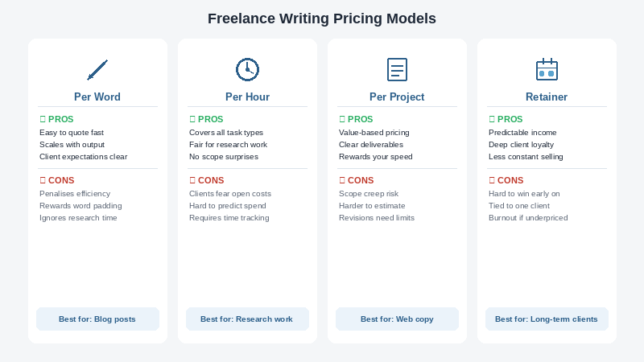
Task: Click the Best for: Research work badge
Action: pyautogui.click(x=247, y=319)
